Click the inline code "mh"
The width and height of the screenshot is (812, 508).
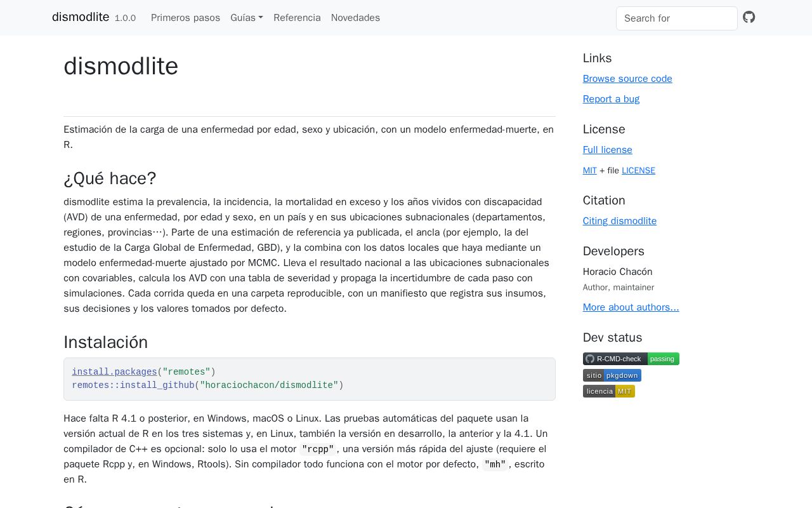495,464
